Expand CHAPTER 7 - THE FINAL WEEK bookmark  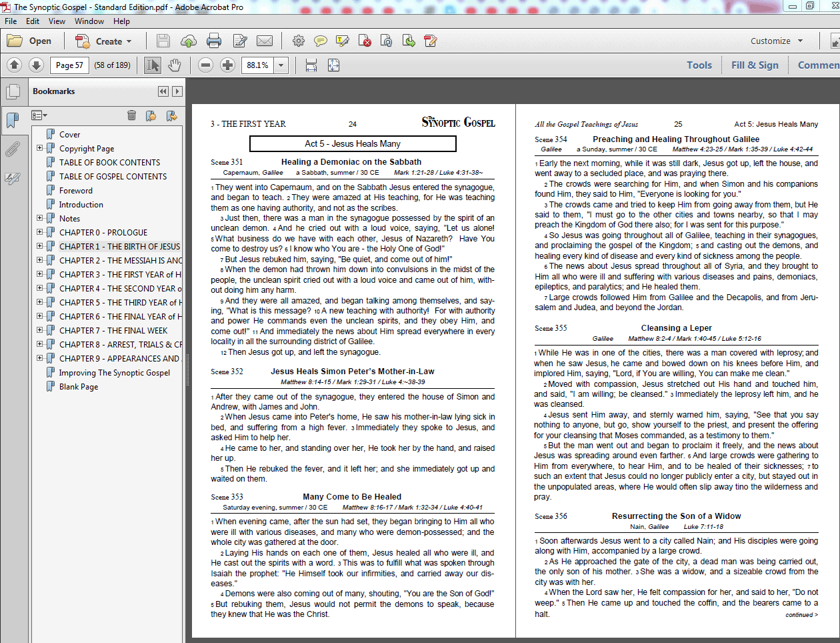(39, 330)
